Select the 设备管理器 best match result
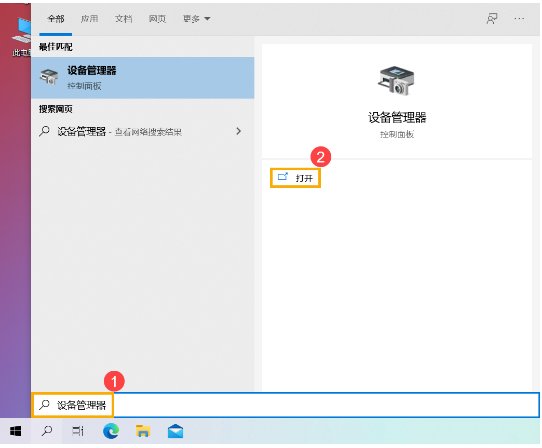The image size is (542, 448). coord(143,78)
